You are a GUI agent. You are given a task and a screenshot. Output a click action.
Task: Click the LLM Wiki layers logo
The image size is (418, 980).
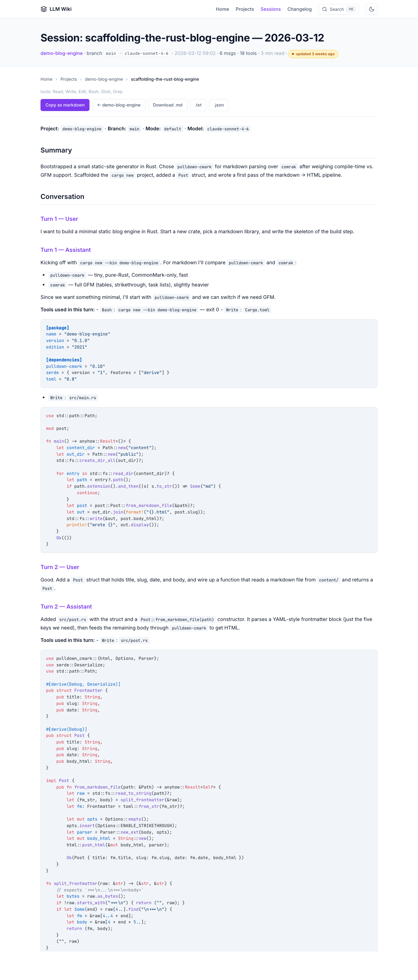point(43,9)
